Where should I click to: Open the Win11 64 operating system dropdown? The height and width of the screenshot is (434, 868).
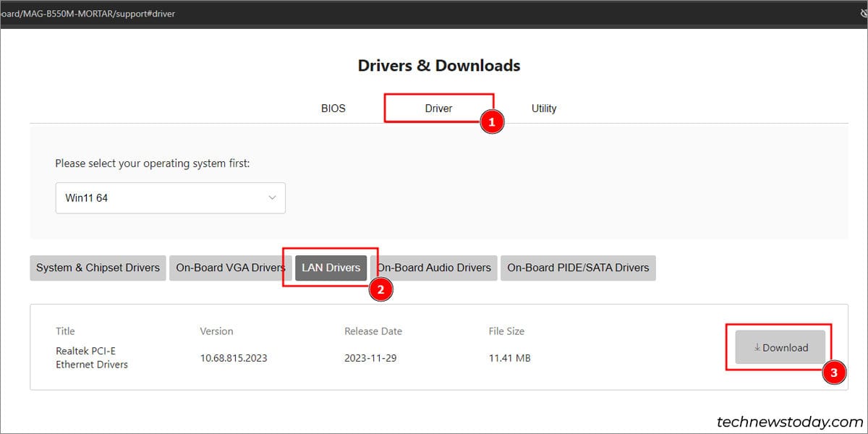pos(170,197)
